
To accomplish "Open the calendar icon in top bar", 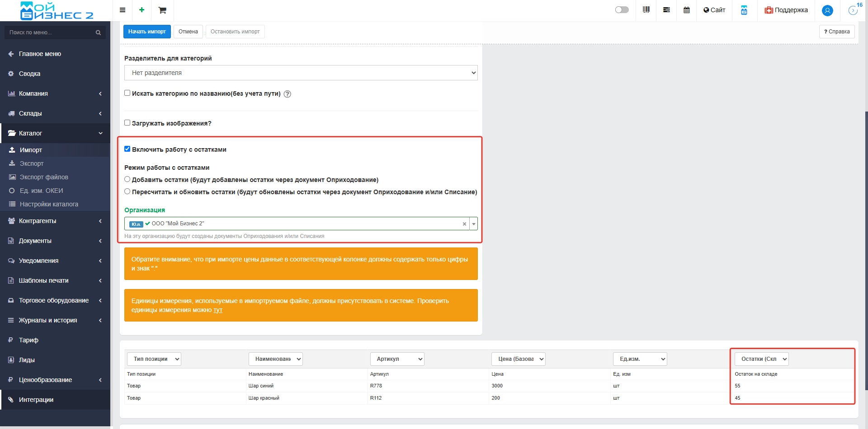I will coord(686,10).
